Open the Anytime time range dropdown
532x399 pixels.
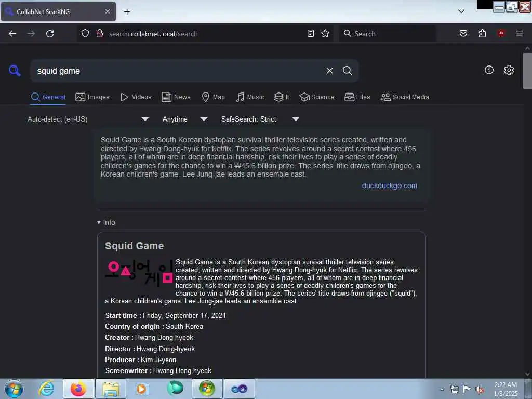(x=184, y=119)
